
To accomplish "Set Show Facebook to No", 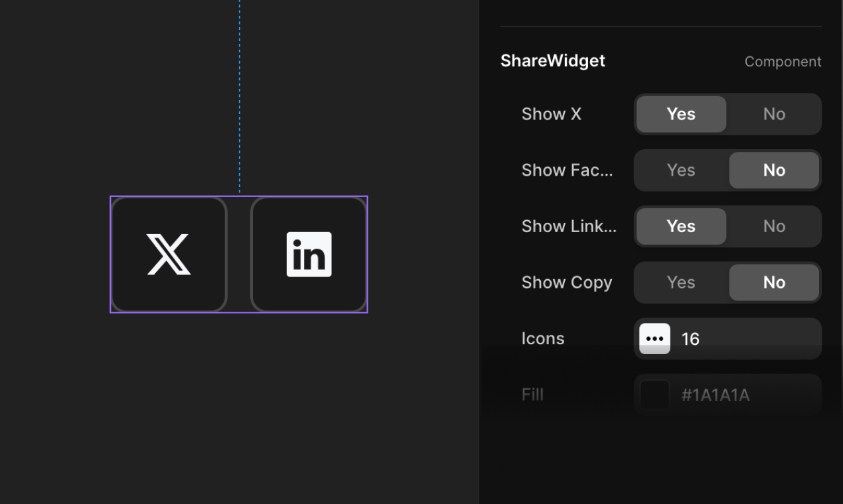I will click(774, 170).
